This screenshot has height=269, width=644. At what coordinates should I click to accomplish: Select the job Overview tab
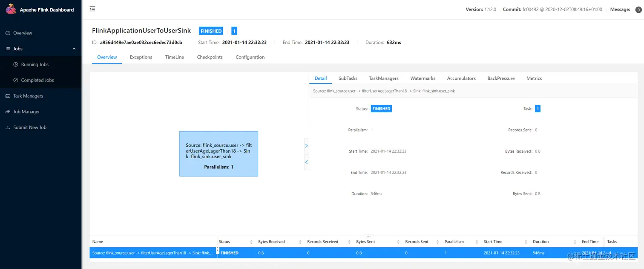(107, 57)
